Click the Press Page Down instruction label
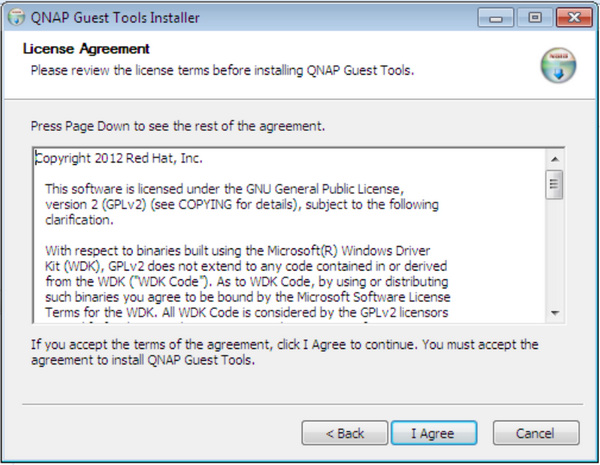Viewport: 600px width, 465px height. pos(178,126)
